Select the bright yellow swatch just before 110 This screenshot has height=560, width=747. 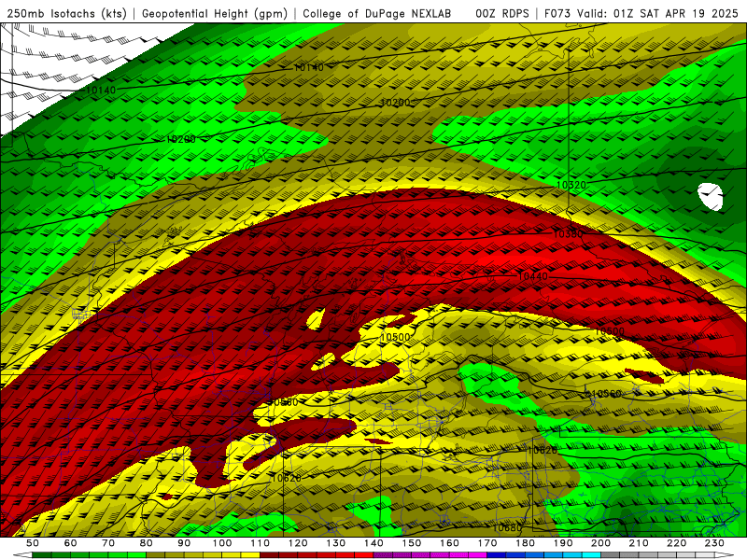pos(250,555)
